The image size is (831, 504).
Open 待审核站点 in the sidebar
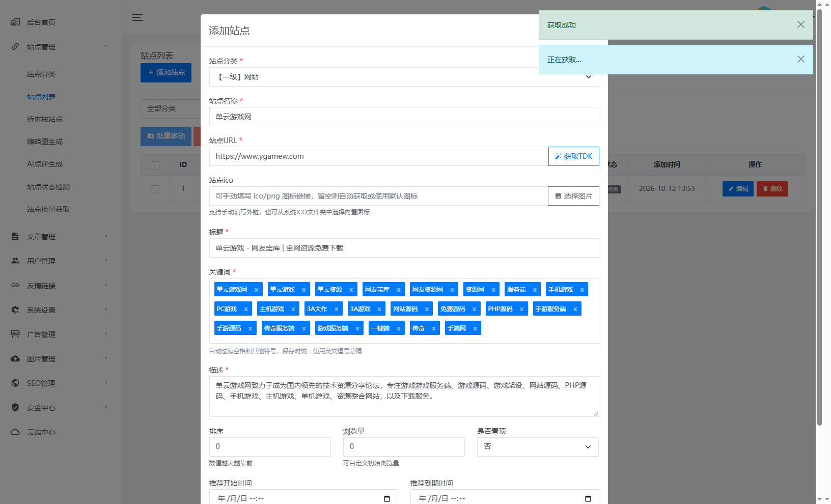click(45, 119)
